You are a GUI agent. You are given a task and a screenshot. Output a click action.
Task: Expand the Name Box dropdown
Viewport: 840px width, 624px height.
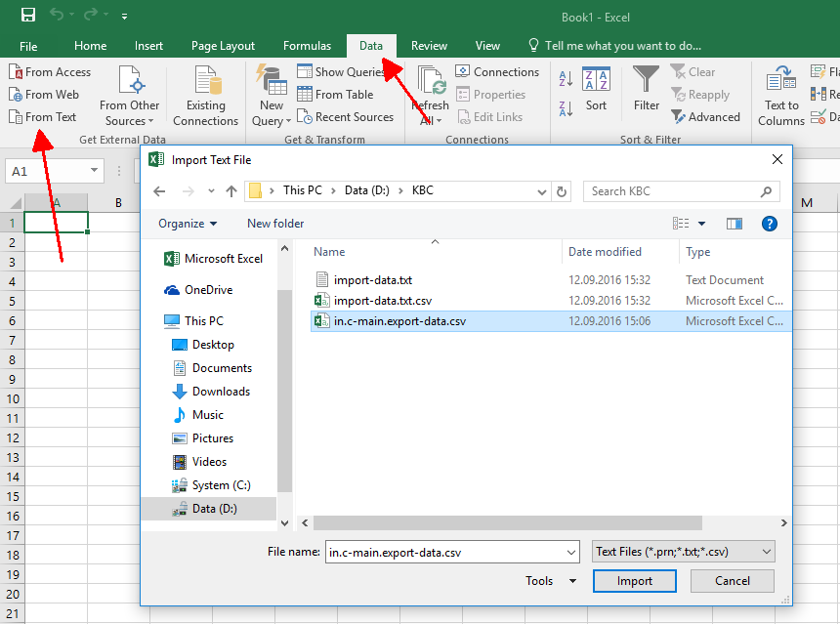coord(95,170)
